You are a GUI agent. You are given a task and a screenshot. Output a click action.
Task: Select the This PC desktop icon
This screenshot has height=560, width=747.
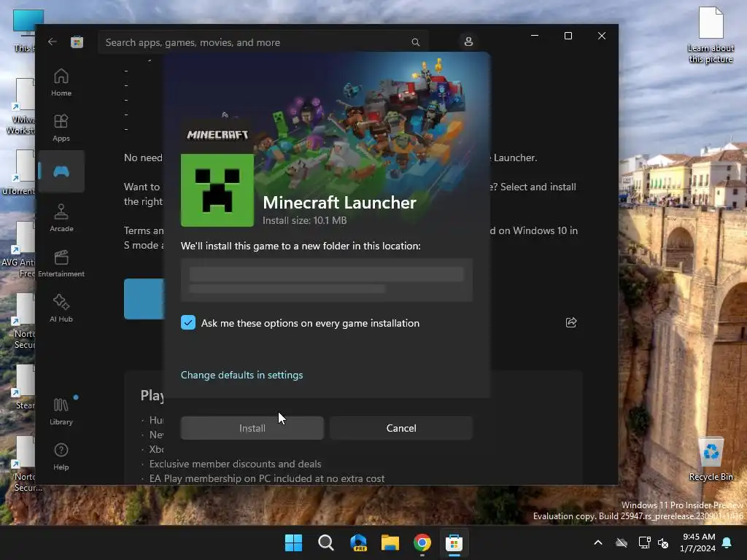point(24,31)
